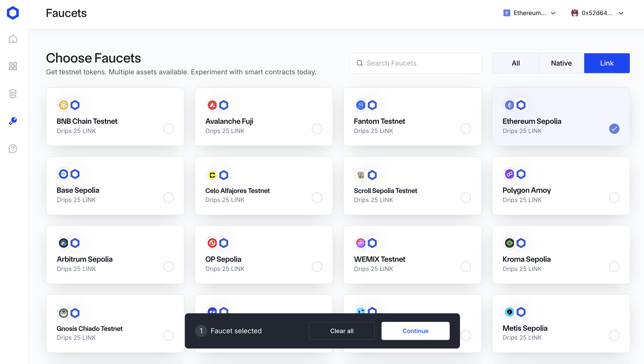644x364 pixels.
Task: Open the Home sidebar icon
Action: [x=13, y=39]
